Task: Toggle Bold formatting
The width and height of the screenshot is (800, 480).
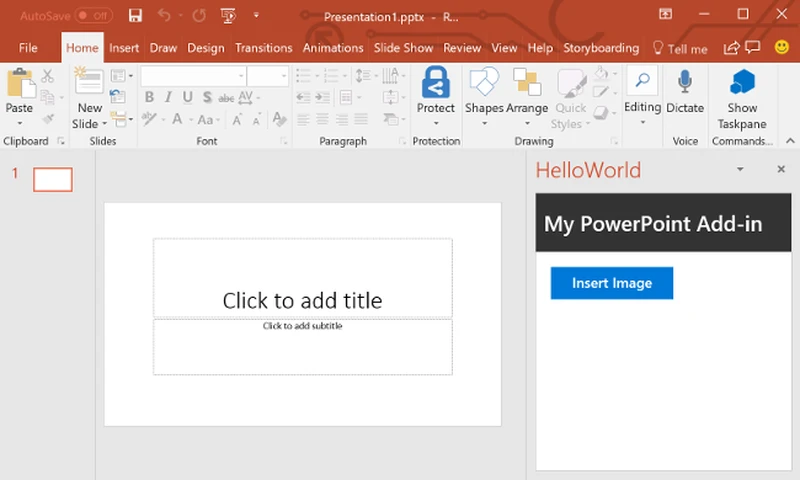Action: point(149,97)
